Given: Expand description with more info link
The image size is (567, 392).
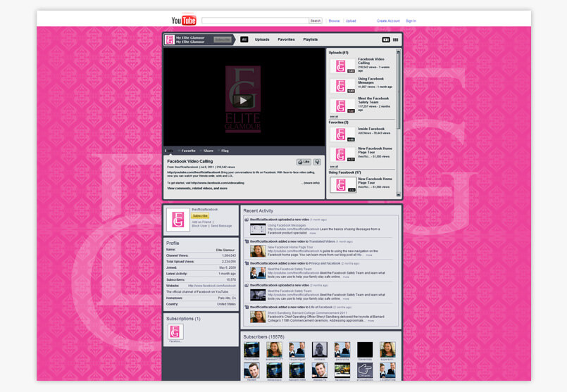Looking at the screenshot, I should pos(311,183).
